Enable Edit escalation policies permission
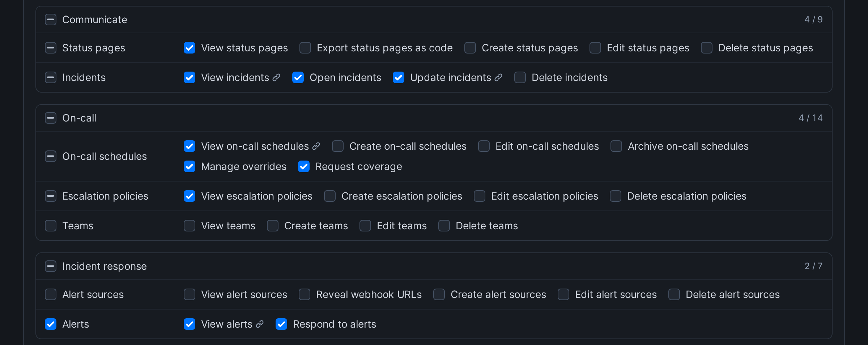 coord(480,196)
